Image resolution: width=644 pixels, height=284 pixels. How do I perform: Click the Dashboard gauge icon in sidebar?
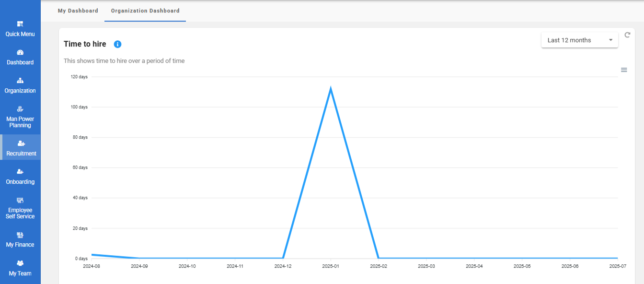pos(20,52)
